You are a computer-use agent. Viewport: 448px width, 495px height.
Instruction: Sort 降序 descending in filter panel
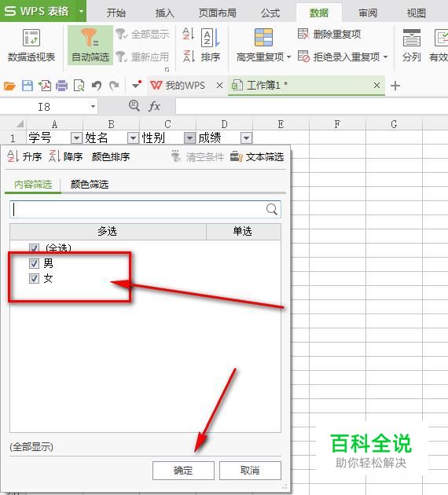(x=66, y=156)
